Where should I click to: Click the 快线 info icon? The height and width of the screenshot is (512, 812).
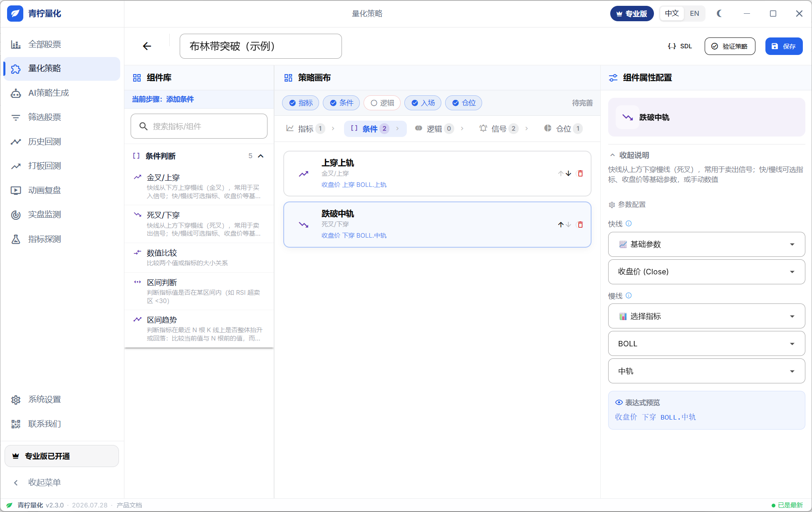coord(629,224)
